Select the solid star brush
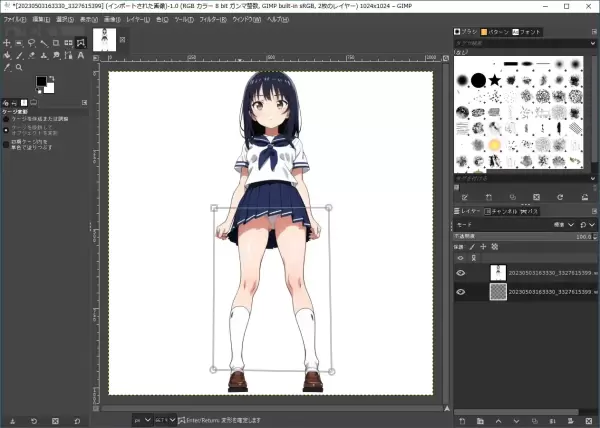 495,80
